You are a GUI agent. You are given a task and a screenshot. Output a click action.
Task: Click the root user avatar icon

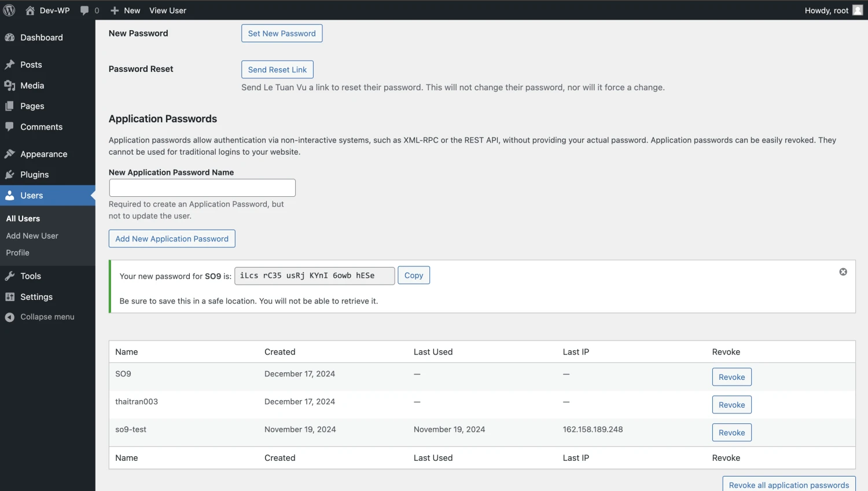coord(858,10)
